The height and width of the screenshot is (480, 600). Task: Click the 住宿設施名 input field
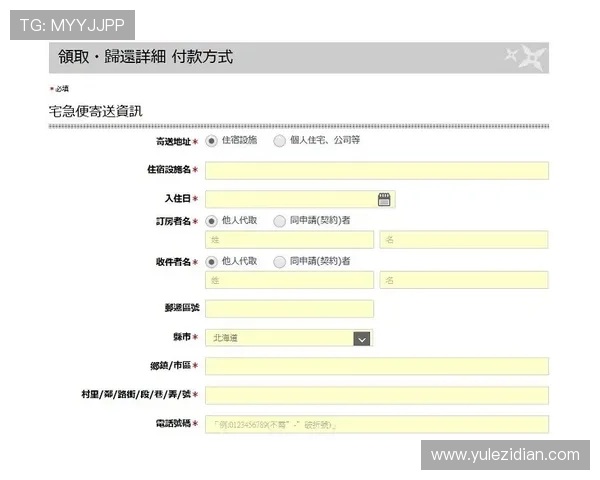[x=377, y=171]
